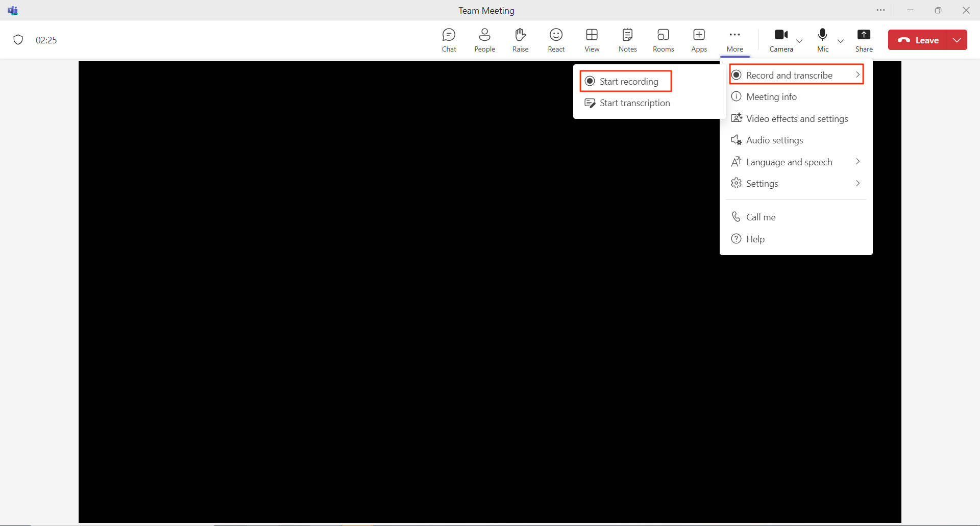Open Meeting info

pos(796,97)
